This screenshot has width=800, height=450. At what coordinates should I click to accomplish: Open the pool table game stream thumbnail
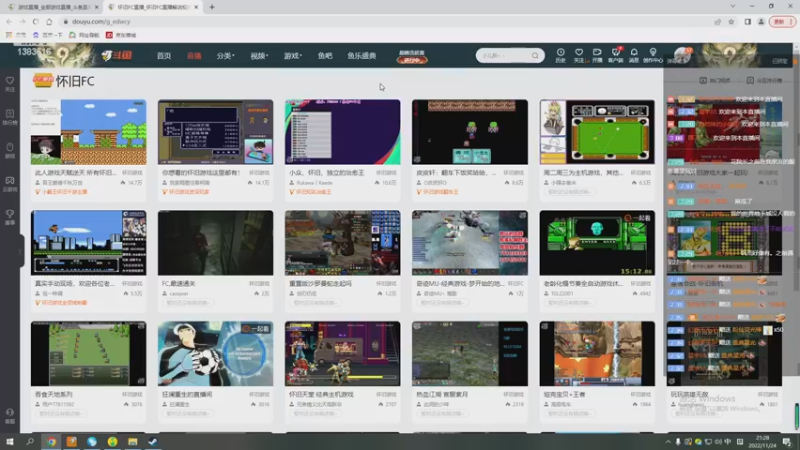pos(597,132)
